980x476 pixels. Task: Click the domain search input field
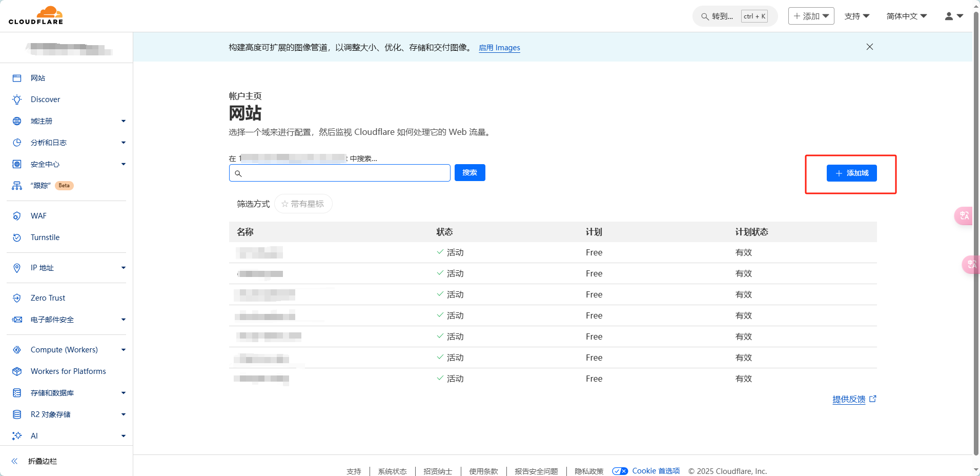pos(340,173)
